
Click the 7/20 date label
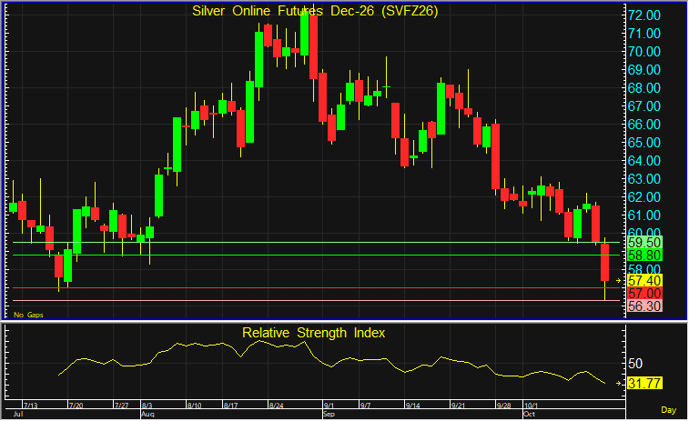pos(76,405)
